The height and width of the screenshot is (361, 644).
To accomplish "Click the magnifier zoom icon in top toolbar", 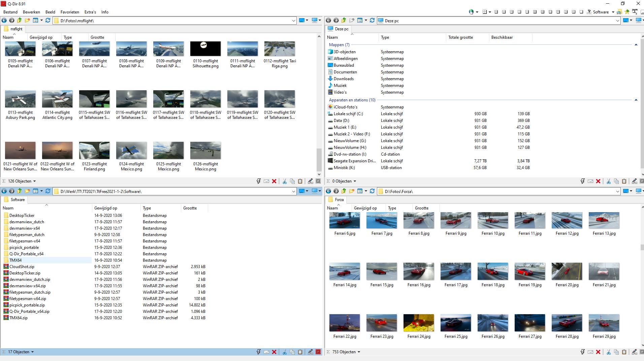I will click(635, 12).
